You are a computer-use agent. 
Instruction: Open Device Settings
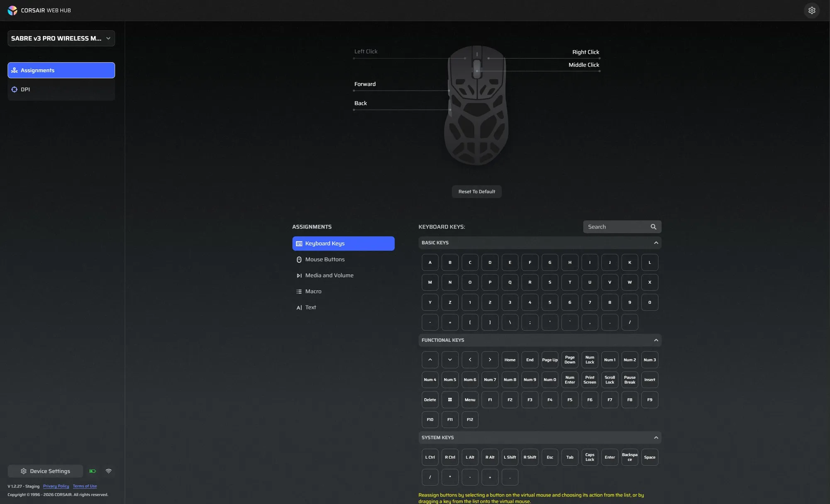pos(45,471)
